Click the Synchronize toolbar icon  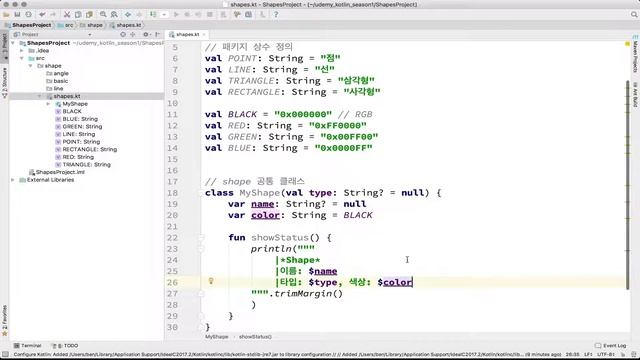tap(28, 15)
